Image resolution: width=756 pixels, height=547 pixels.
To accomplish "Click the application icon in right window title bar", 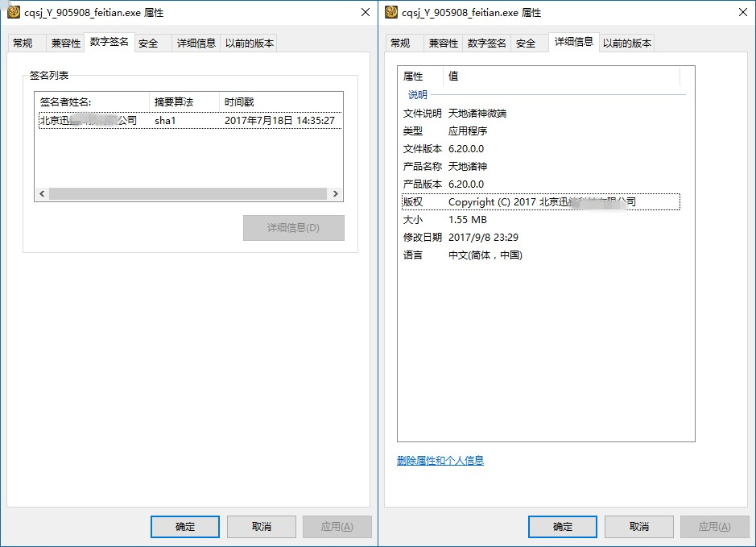I will [x=391, y=12].
